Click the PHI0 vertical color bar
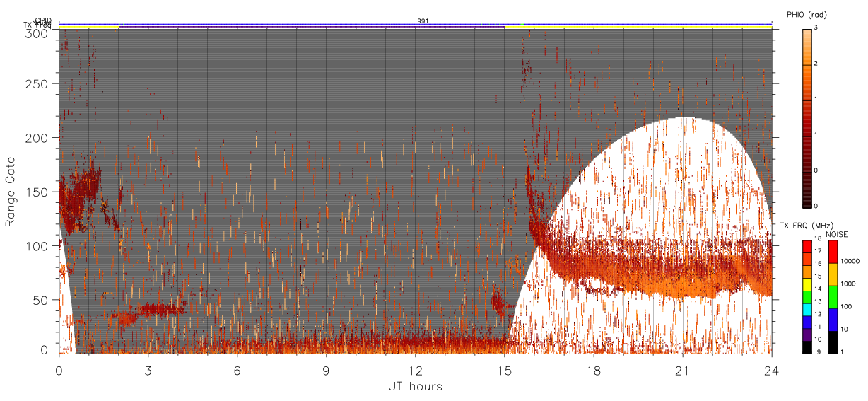The width and height of the screenshot is (868, 401). click(807, 117)
